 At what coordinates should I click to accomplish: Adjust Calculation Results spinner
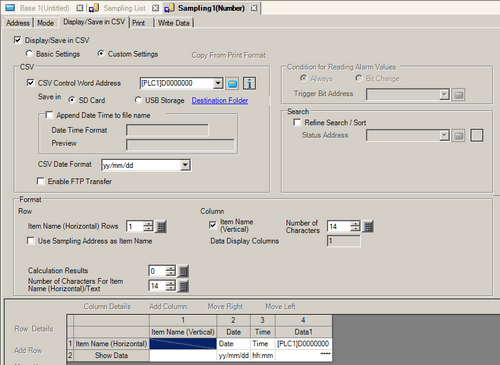(x=170, y=271)
